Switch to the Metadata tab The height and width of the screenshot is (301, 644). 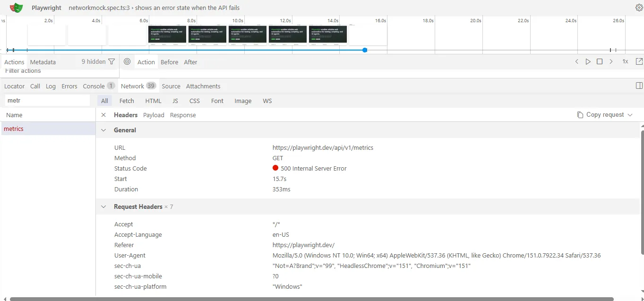coord(43,62)
